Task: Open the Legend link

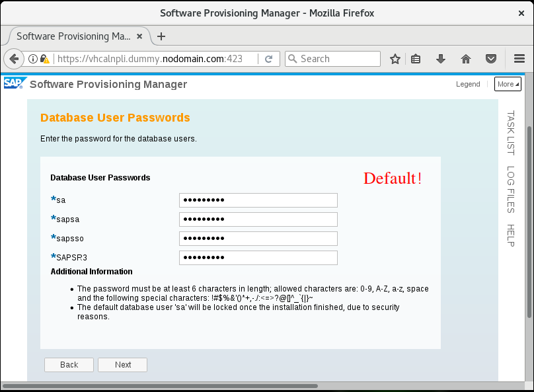Action: [468, 84]
